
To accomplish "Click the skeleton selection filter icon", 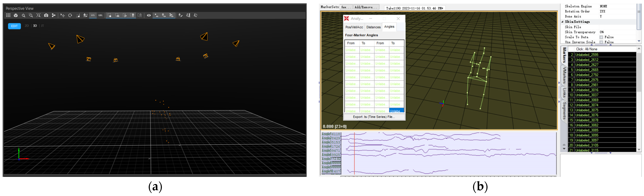I will coord(132,16).
